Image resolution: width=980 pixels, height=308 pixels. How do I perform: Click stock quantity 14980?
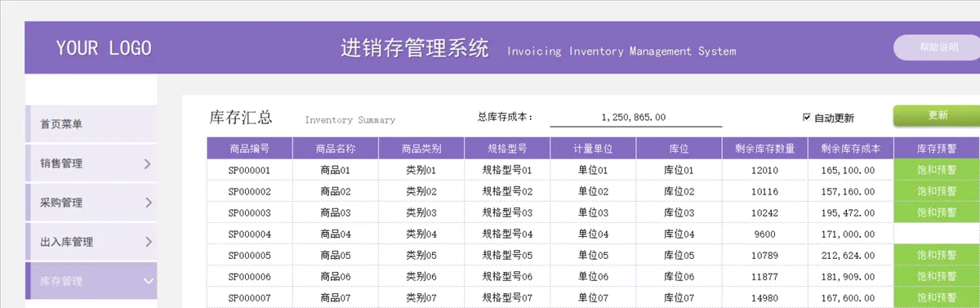pos(765,297)
